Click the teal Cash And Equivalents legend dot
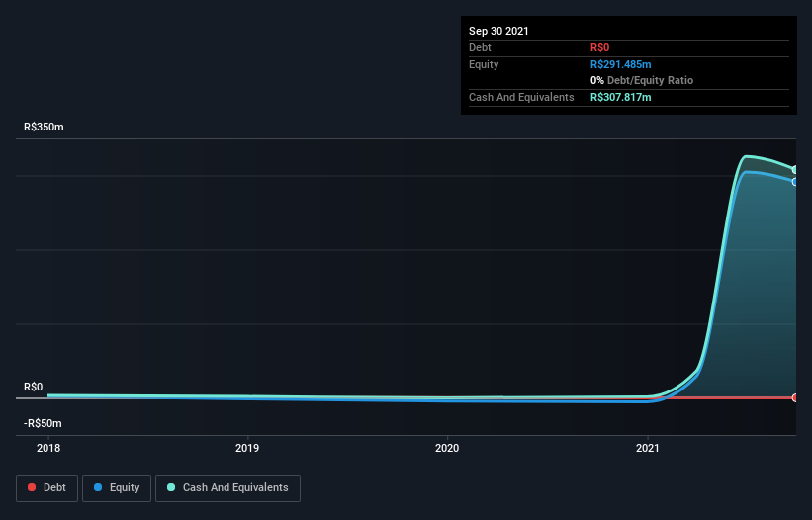Image resolution: width=812 pixels, height=520 pixels. (171, 487)
